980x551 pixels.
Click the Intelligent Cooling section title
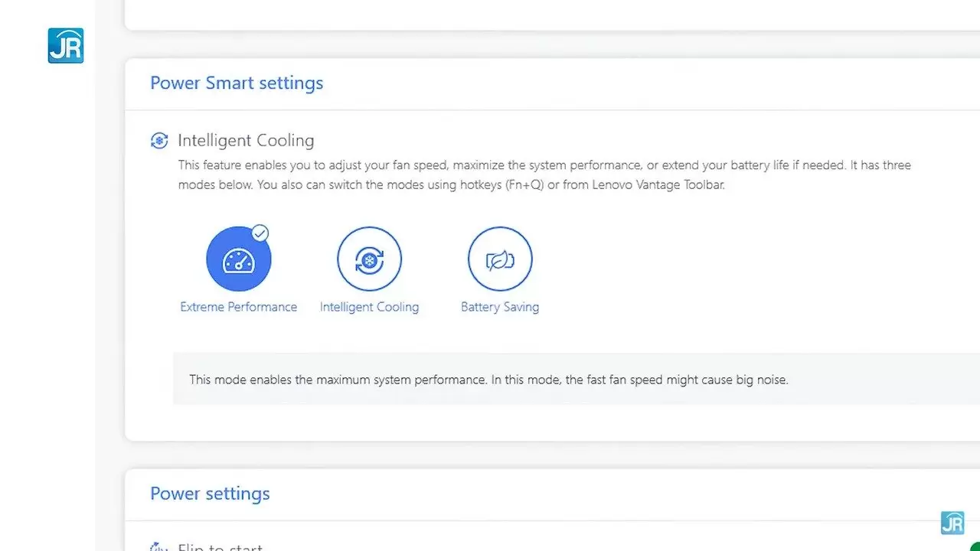coord(246,141)
